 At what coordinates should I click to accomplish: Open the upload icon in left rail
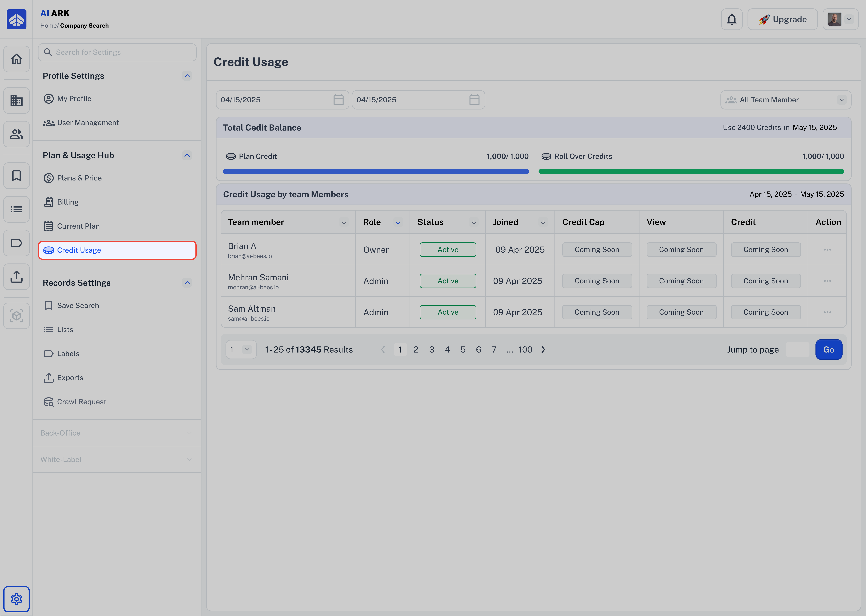[x=16, y=277]
